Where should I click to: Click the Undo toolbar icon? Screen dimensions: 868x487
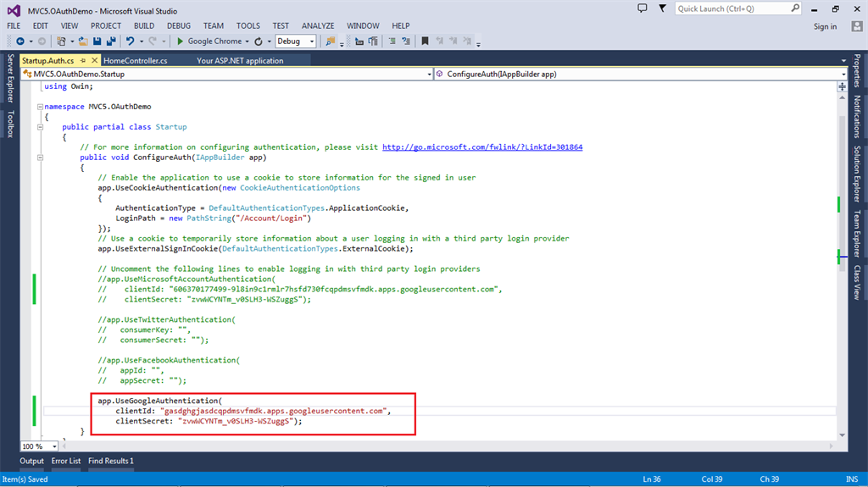[x=130, y=41]
